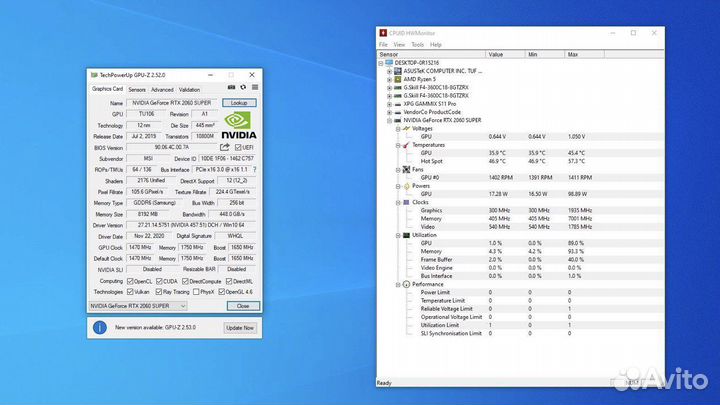Click the Temperatures thermometer icon
This screenshot has width=720, height=405.
tap(406, 145)
